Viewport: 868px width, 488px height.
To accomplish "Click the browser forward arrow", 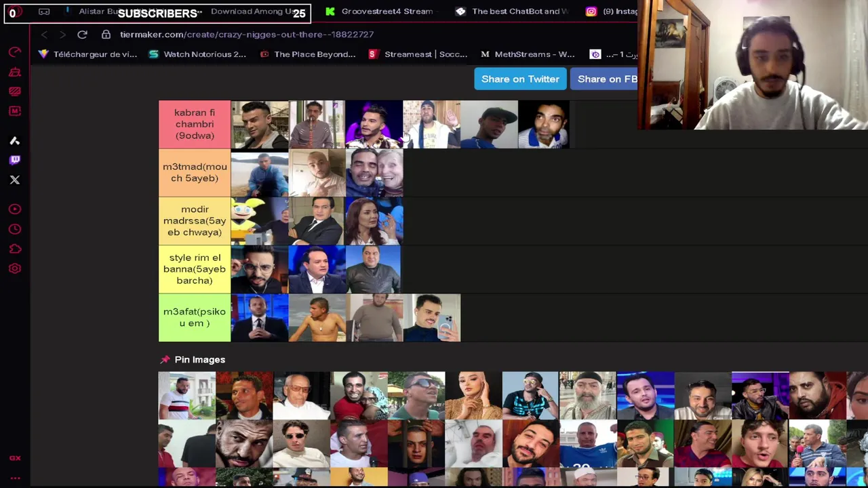I will click(x=62, y=35).
